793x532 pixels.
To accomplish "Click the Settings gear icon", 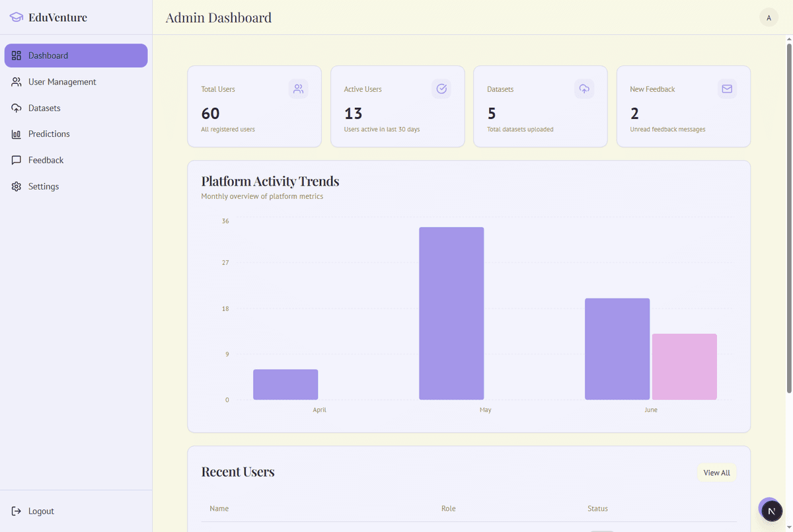I will click(x=17, y=186).
